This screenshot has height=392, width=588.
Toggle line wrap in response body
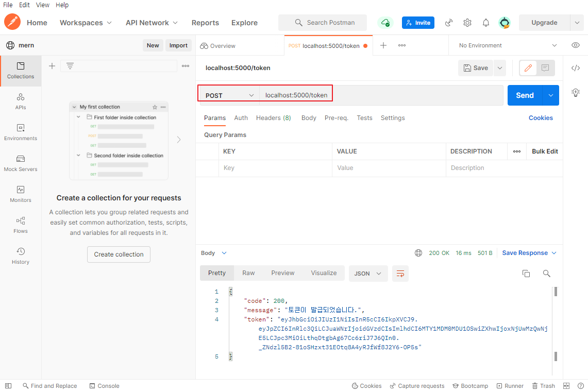(400, 274)
